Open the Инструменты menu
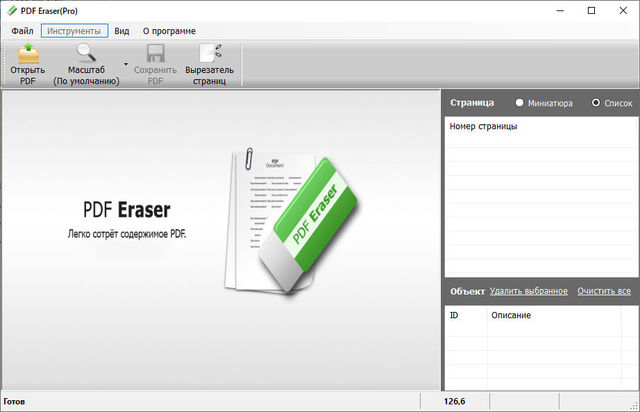This screenshot has width=640, height=412. 74,31
